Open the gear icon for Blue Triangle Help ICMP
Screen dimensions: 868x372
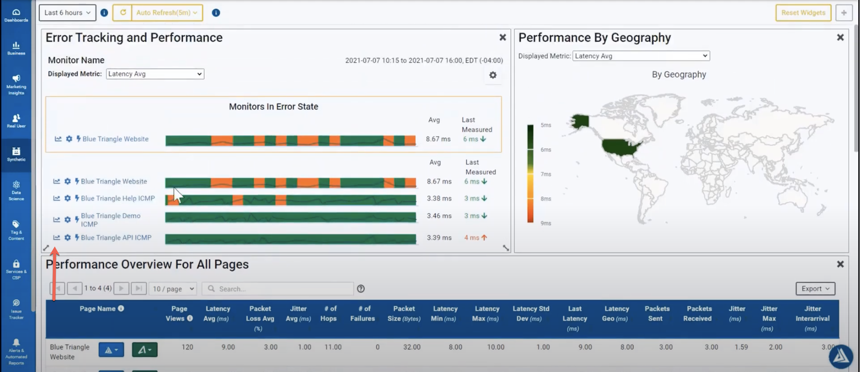(x=67, y=198)
